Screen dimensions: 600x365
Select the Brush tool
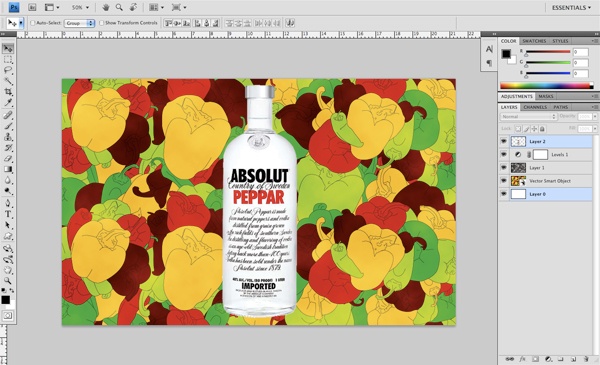[8, 126]
